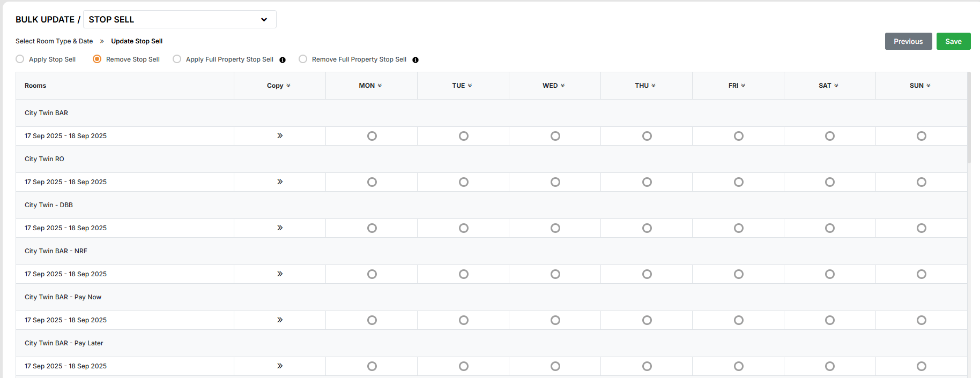Click copy arrows icon for City Twin BAR - NRF

(x=280, y=274)
